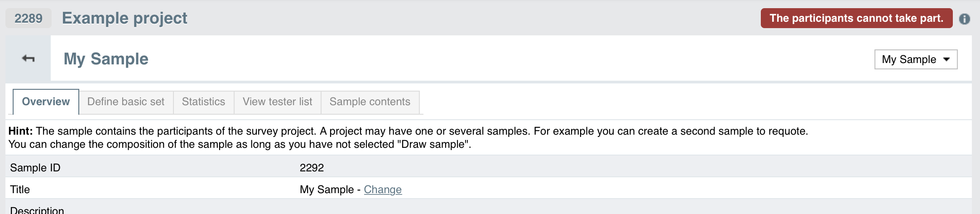Click the Sample ID row label
The width and height of the screenshot is (980, 214).
[x=35, y=168]
